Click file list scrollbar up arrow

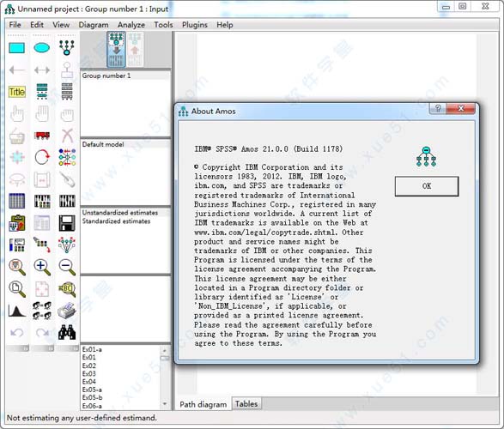[165, 351]
